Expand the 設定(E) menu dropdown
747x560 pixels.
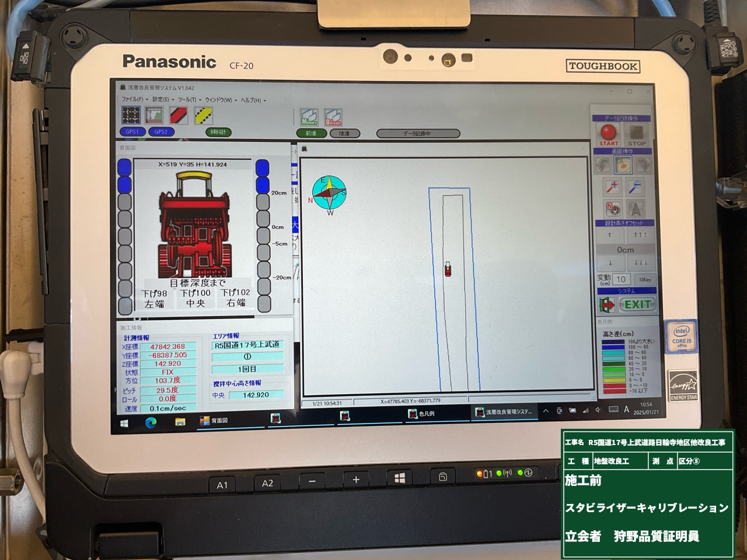tap(162, 100)
